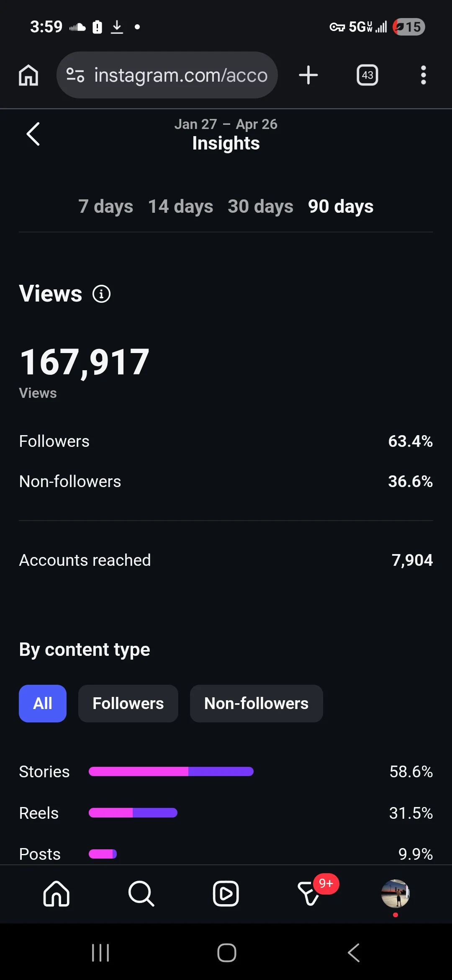
Task: Open profile from avatar thumbnail
Action: pos(395,894)
